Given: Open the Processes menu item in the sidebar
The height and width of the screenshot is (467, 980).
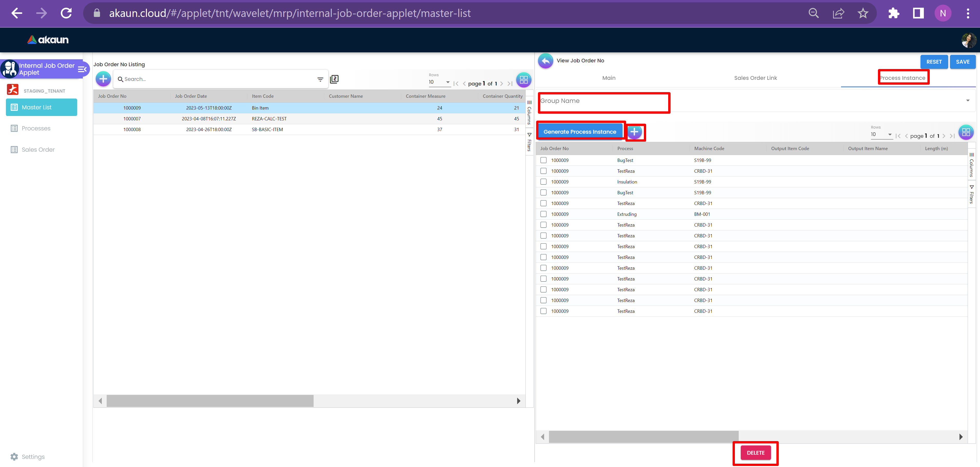Looking at the screenshot, I should [36, 128].
